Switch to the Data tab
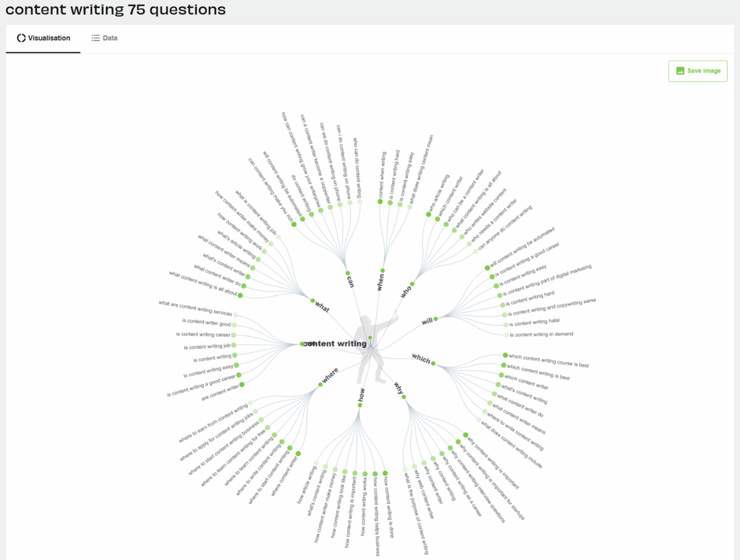Image resolution: width=740 pixels, height=560 pixels. tap(104, 38)
